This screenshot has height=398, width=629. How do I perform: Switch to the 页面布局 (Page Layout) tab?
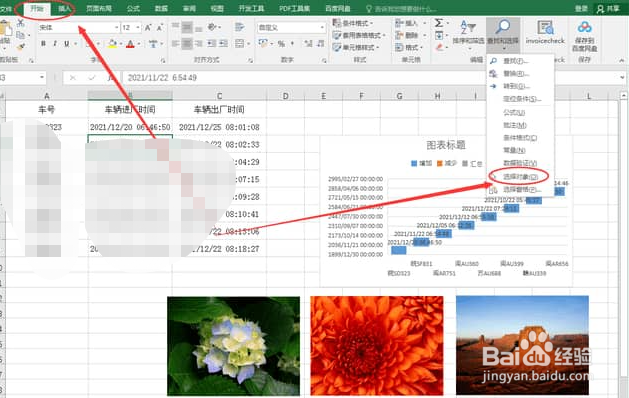99,8
